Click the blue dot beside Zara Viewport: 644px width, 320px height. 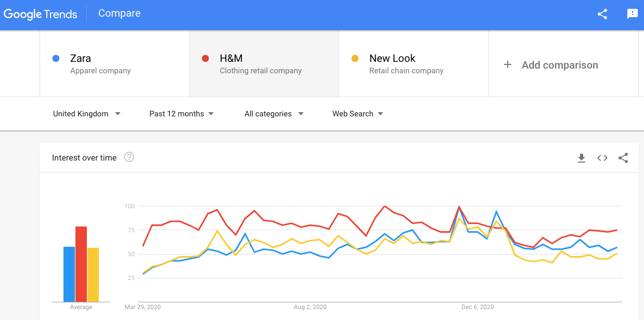tap(56, 58)
